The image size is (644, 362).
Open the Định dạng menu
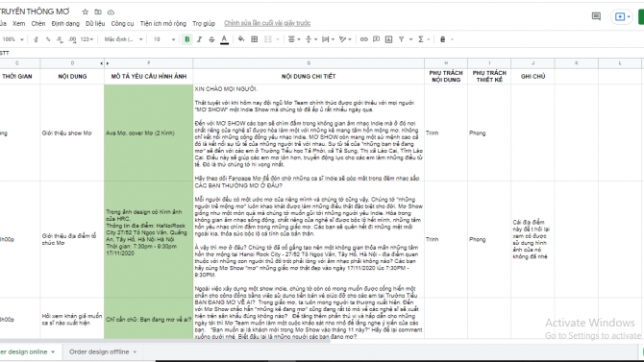pos(65,23)
